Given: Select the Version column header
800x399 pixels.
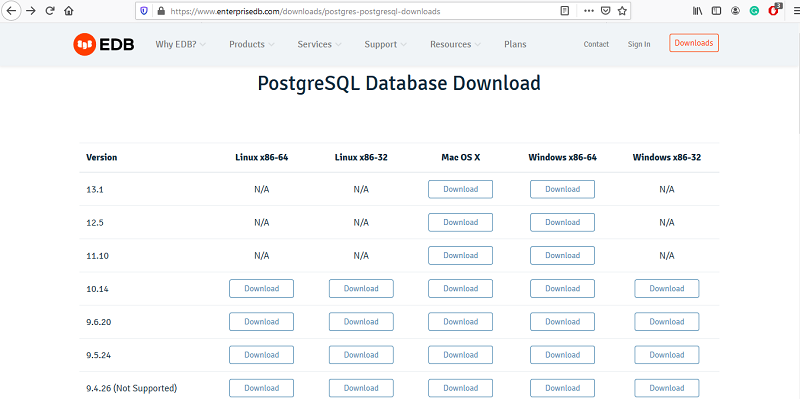Looking at the screenshot, I should (102, 157).
